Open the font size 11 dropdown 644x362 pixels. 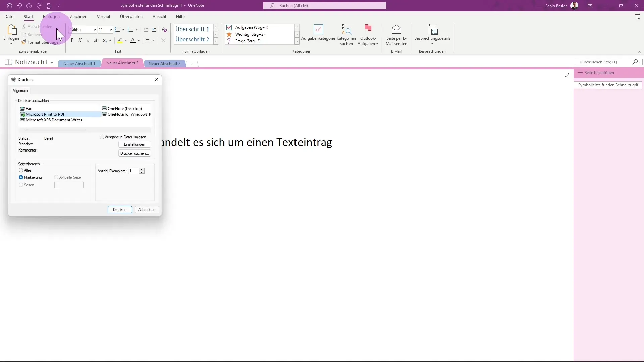[111, 30]
